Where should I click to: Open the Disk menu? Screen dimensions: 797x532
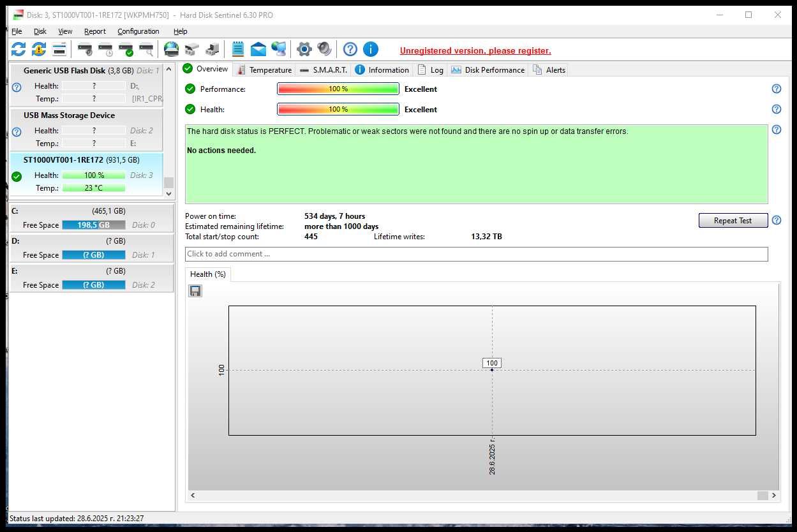click(40, 31)
